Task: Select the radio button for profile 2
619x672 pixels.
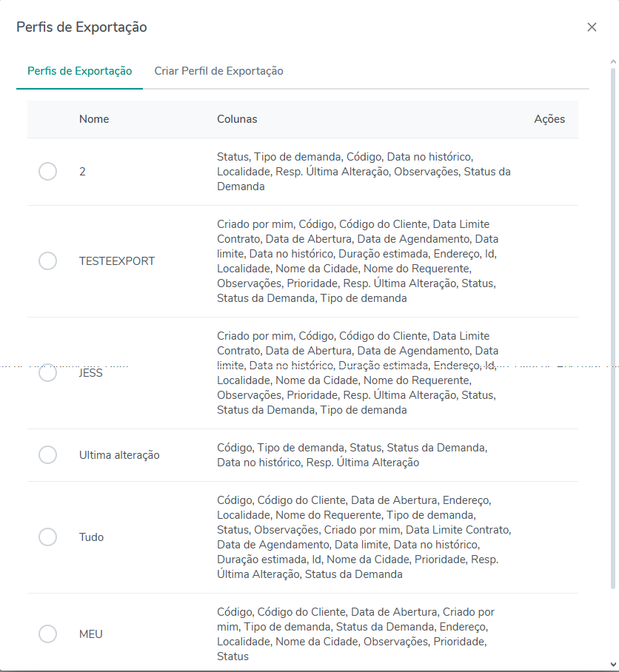Action: tap(47, 172)
